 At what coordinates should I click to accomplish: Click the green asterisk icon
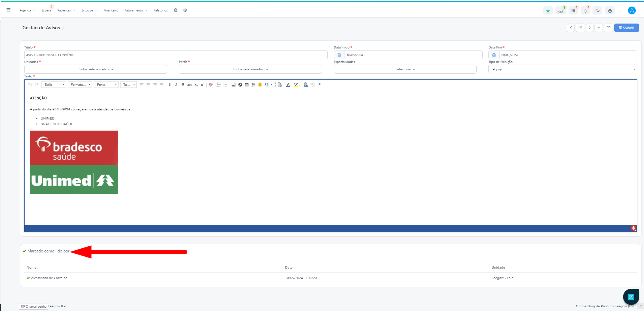(x=548, y=11)
